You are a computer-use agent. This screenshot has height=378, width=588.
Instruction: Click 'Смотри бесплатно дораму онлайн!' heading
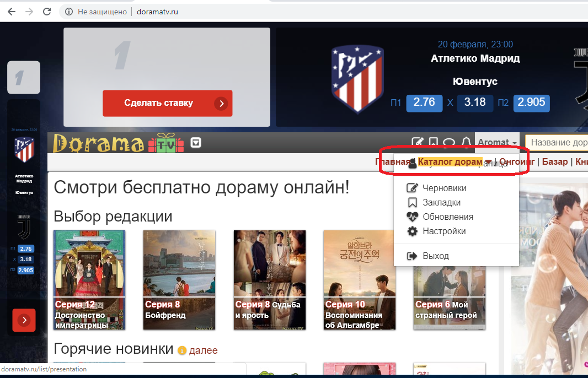tap(202, 187)
